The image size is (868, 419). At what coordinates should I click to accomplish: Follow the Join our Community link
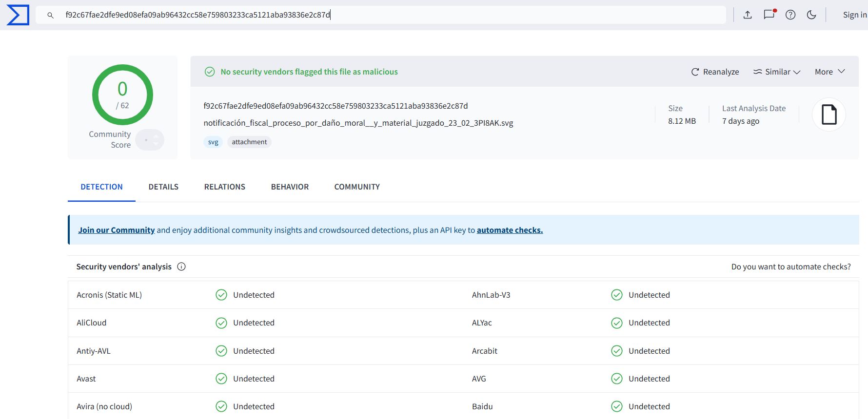[116, 230]
